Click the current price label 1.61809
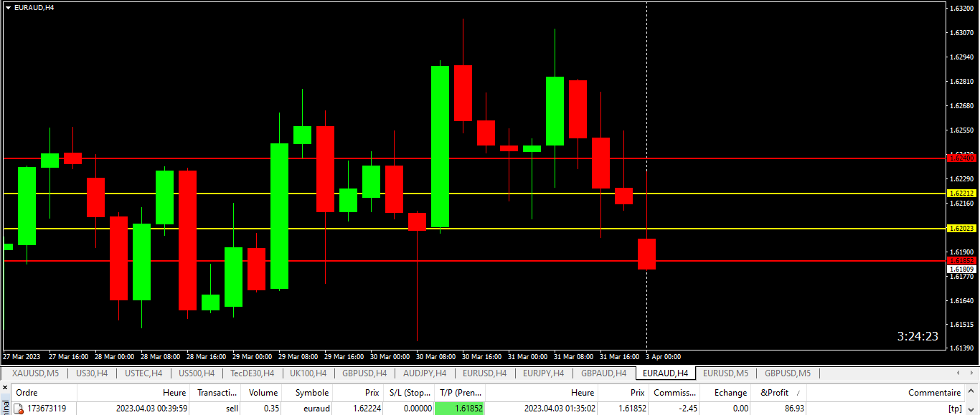 961,269
